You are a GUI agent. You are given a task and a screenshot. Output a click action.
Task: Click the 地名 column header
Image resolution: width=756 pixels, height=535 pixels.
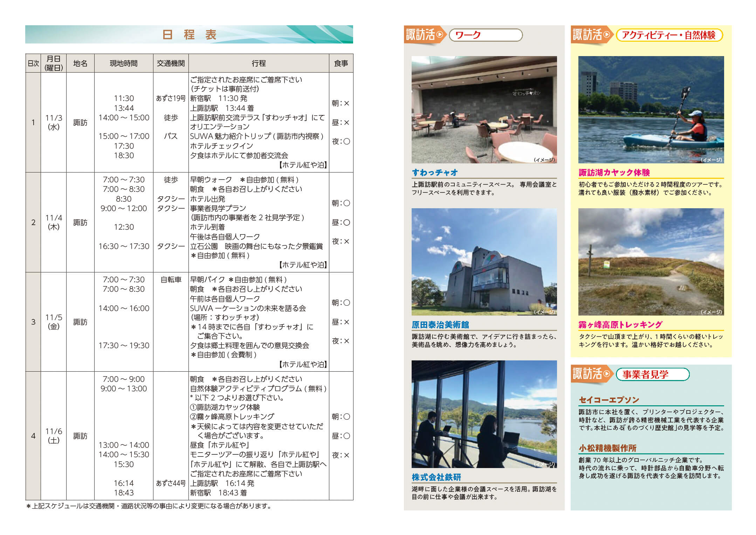[x=80, y=63]
